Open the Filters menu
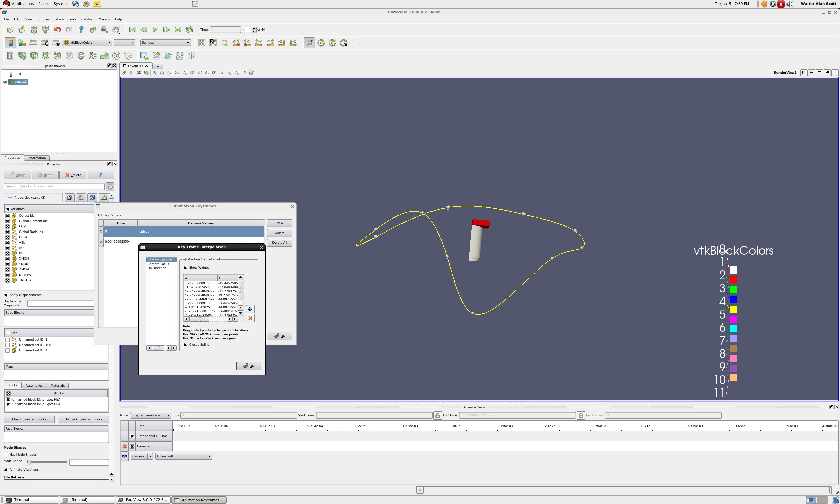Image resolution: width=840 pixels, height=504 pixels. [x=59, y=19]
